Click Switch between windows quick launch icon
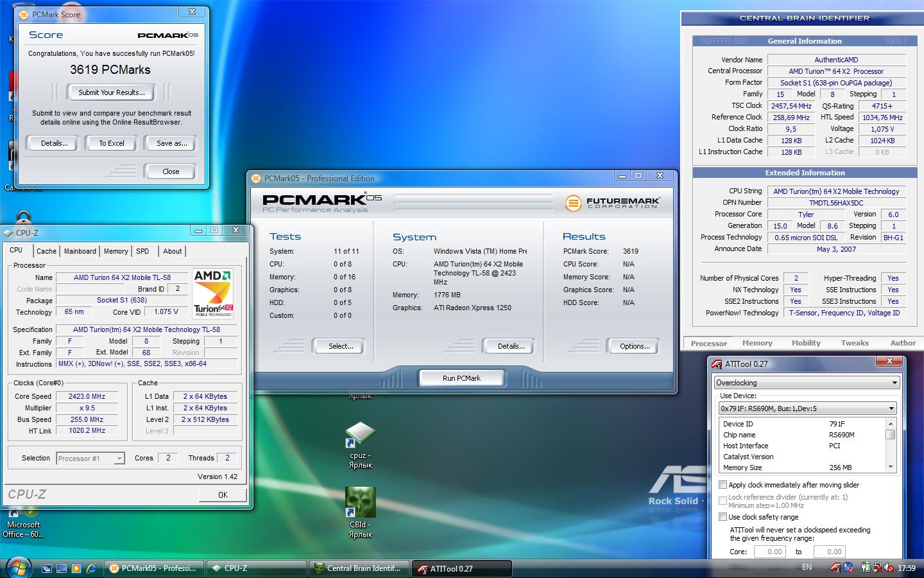 (x=47, y=568)
